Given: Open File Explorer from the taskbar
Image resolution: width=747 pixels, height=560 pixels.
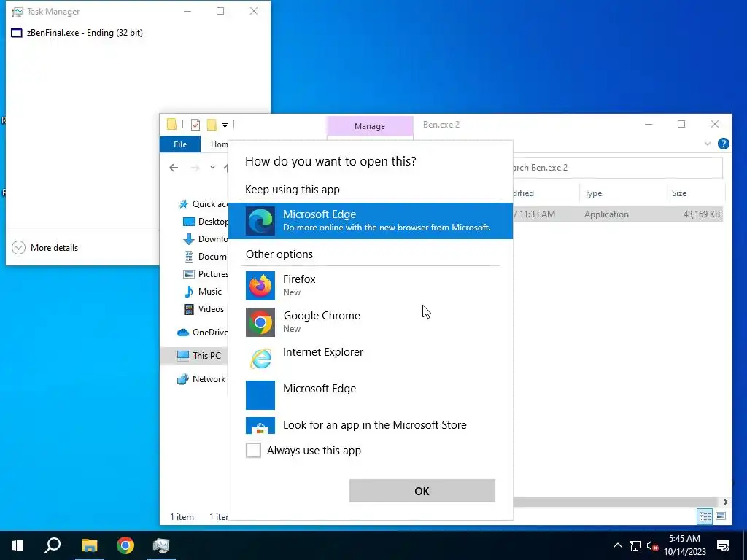Looking at the screenshot, I should click(x=89, y=545).
